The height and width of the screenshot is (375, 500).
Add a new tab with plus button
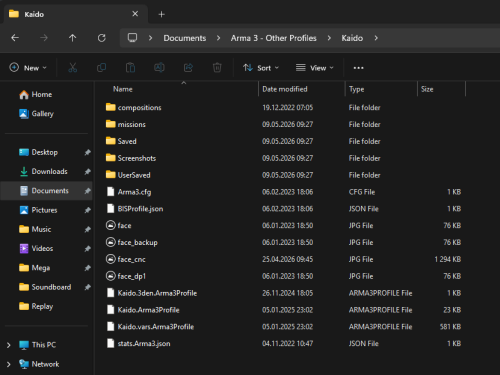(x=161, y=14)
